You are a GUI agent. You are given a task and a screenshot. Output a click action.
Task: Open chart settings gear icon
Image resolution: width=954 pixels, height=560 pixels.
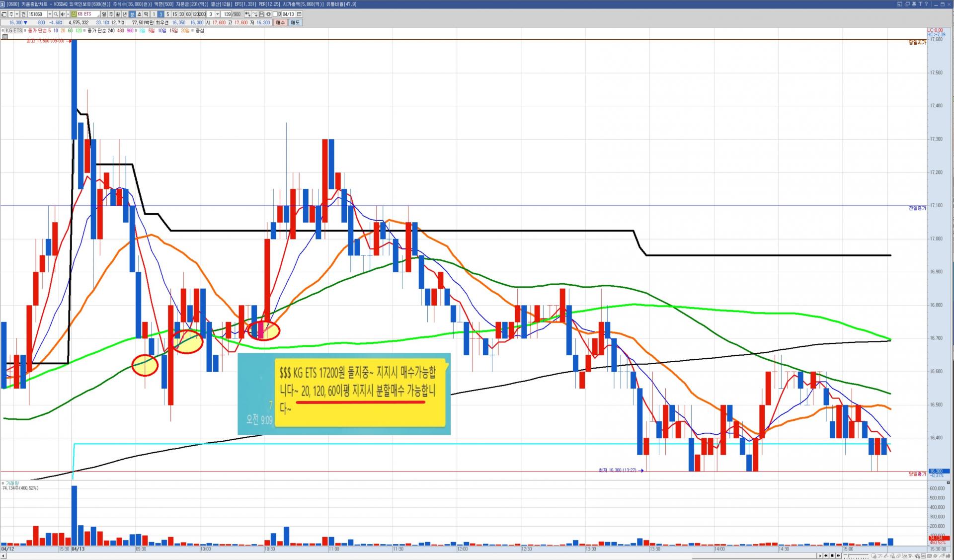click(268, 14)
